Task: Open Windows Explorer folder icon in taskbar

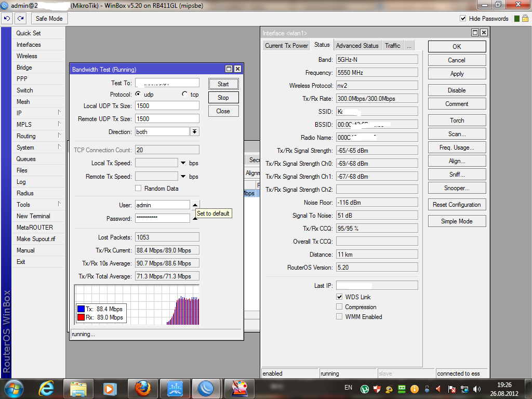Action: coord(78,388)
